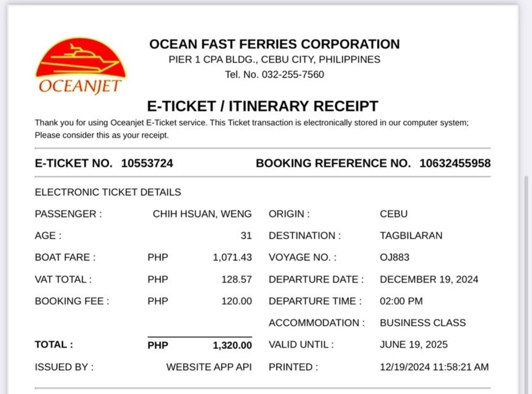
Task: Click the departure time 02:00 PM
Action: coord(401,301)
